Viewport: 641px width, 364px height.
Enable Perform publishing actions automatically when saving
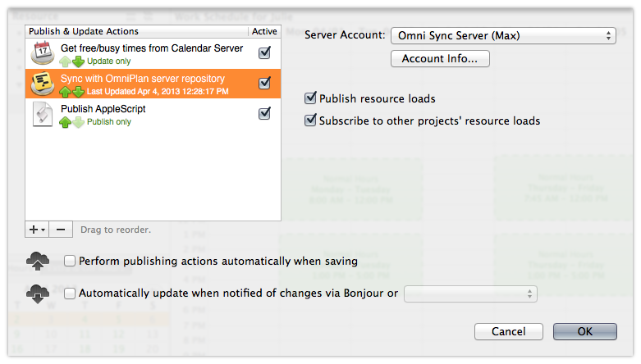click(x=71, y=261)
